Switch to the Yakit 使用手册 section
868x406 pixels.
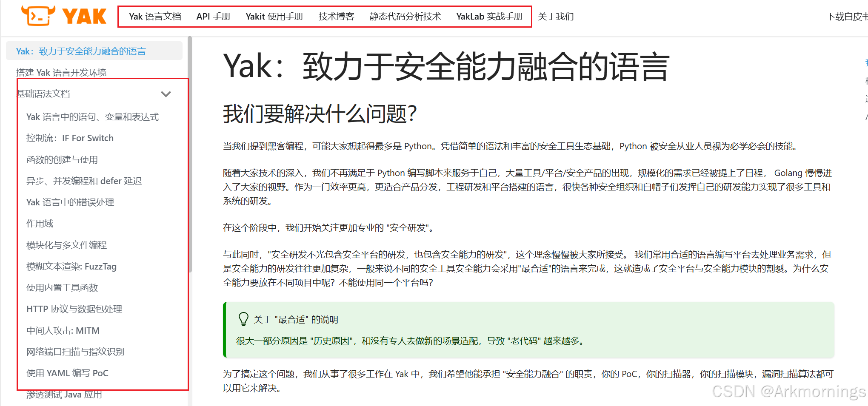274,16
